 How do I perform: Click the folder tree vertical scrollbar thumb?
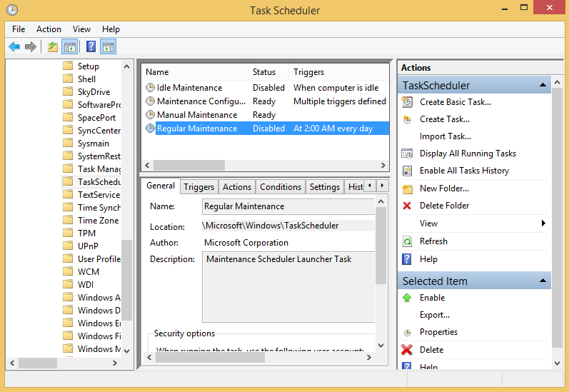[126, 279]
